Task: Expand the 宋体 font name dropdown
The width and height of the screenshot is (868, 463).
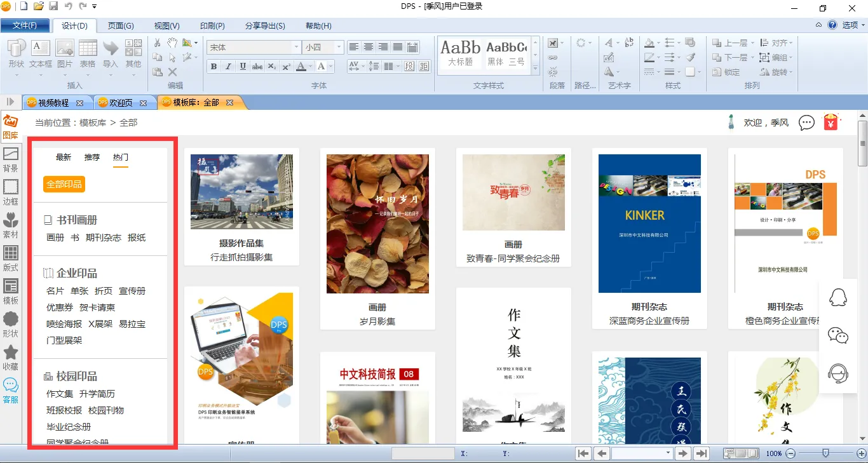Action: pos(296,48)
